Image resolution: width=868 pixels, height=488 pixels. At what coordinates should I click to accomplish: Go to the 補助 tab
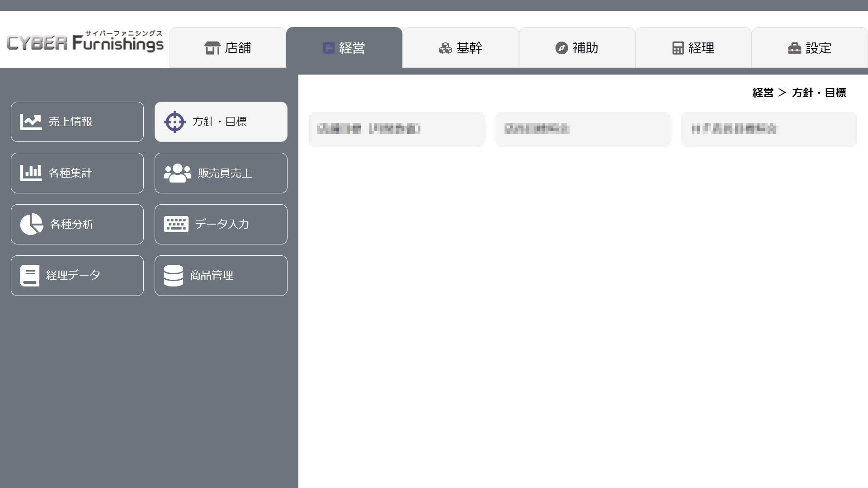577,47
